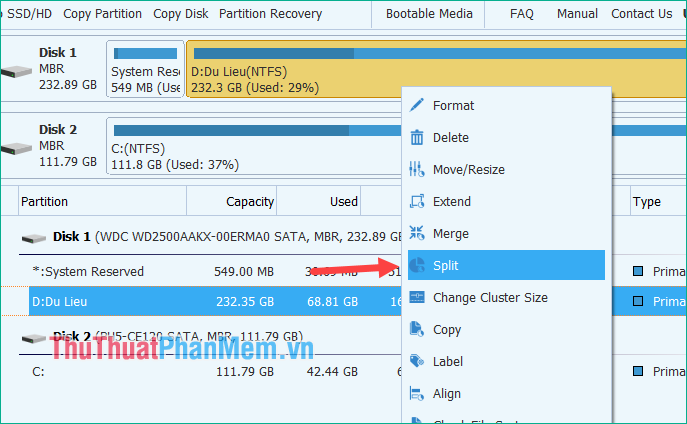
Task: Click the Label tag icon
Action: pyautogui.click(x=417, y=361)
